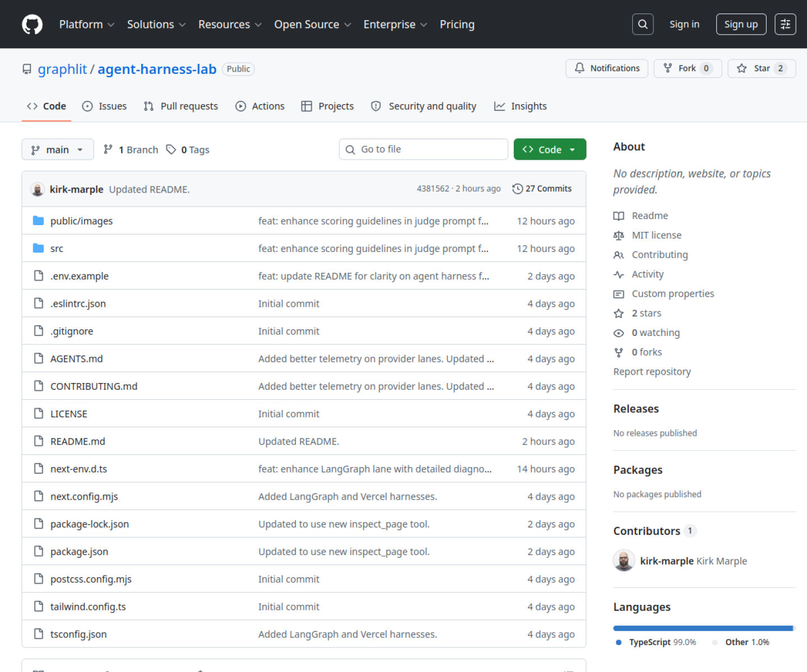Open the main branch selector dropdown
Image resolution: width=807 pixels, height=672 pixels.
(x=58, y=150)
